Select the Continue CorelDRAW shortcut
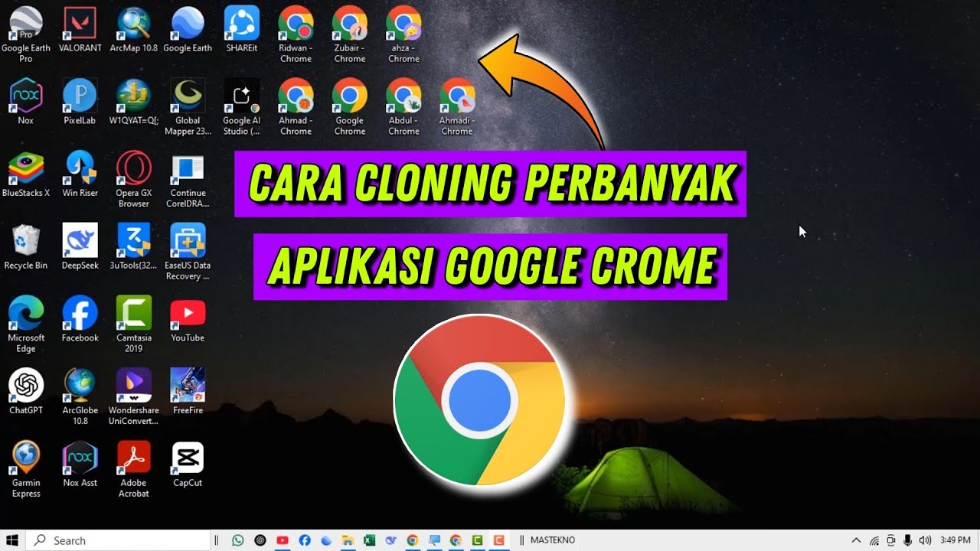The image size is (980, 551). (x=188, y=179)
